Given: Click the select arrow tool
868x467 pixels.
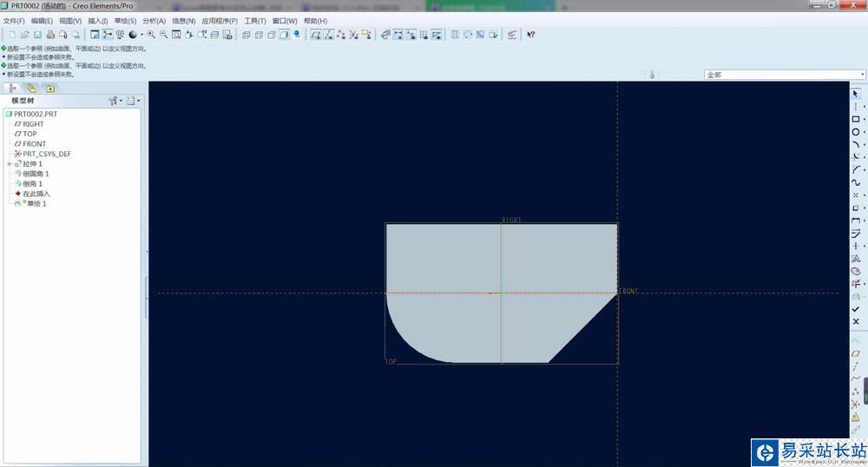Looking at the screenshot, I should coord(856,94).
